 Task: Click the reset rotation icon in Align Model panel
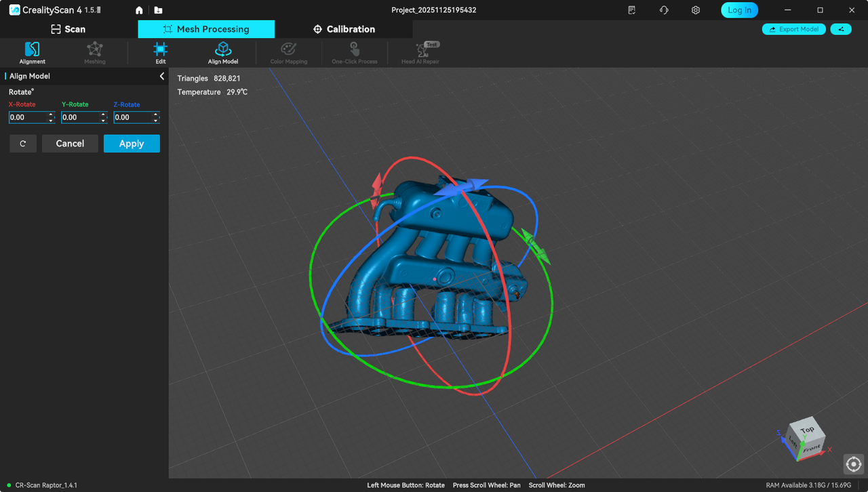click(x=22, y=143)
